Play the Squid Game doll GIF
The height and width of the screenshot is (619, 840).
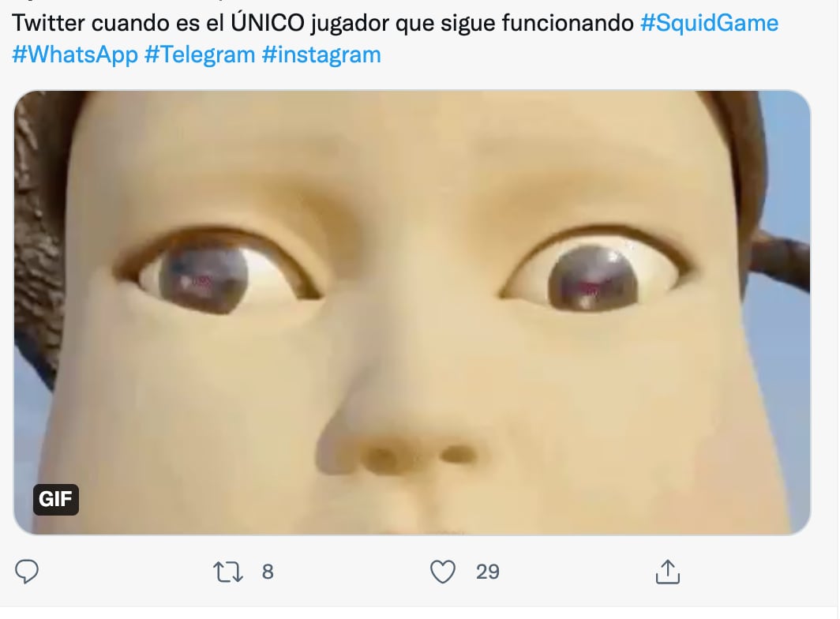tap(412, 313)
